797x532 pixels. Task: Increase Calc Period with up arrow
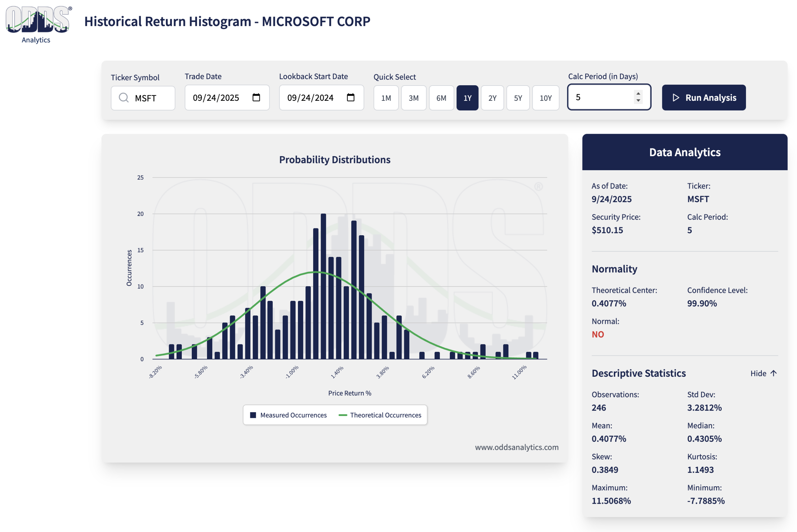pos(638,93)
